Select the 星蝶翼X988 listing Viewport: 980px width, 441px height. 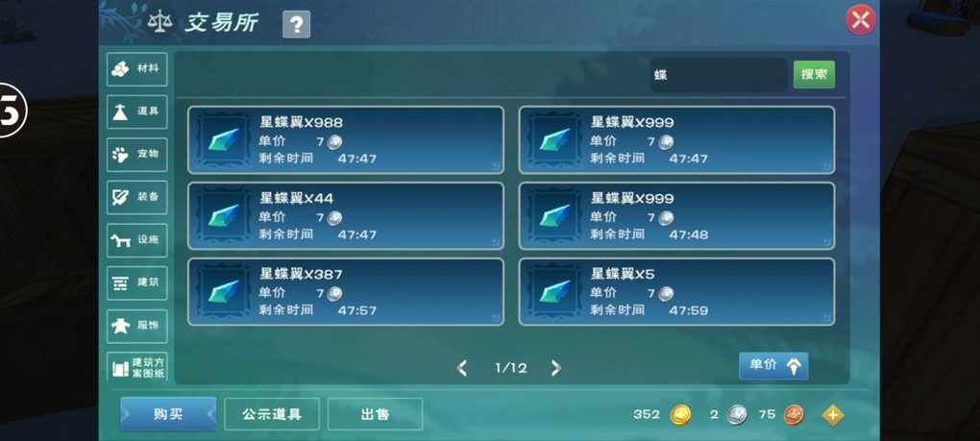tap(346, 140)
